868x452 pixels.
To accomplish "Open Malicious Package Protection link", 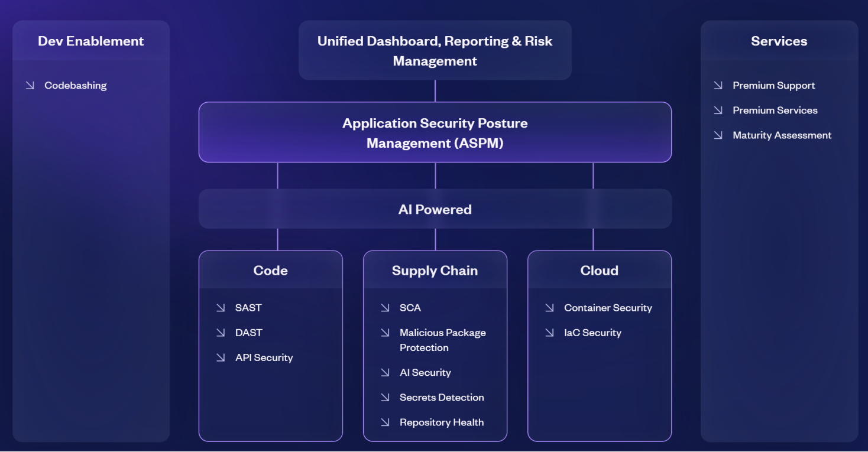I will tap(442, 340).
